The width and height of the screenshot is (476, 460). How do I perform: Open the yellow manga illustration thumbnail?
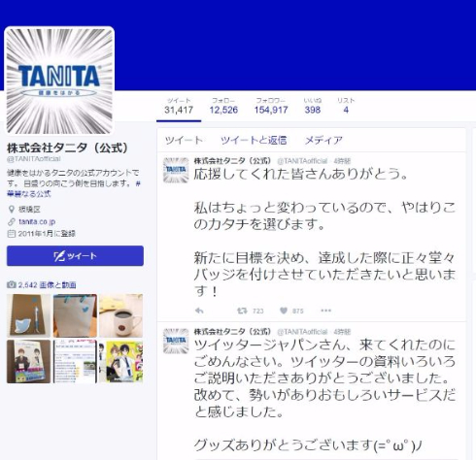coord(121,361)
